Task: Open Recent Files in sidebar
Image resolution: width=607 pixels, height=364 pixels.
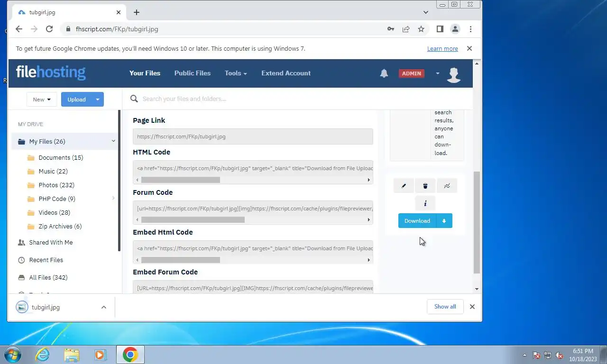Action: (46, 260)
